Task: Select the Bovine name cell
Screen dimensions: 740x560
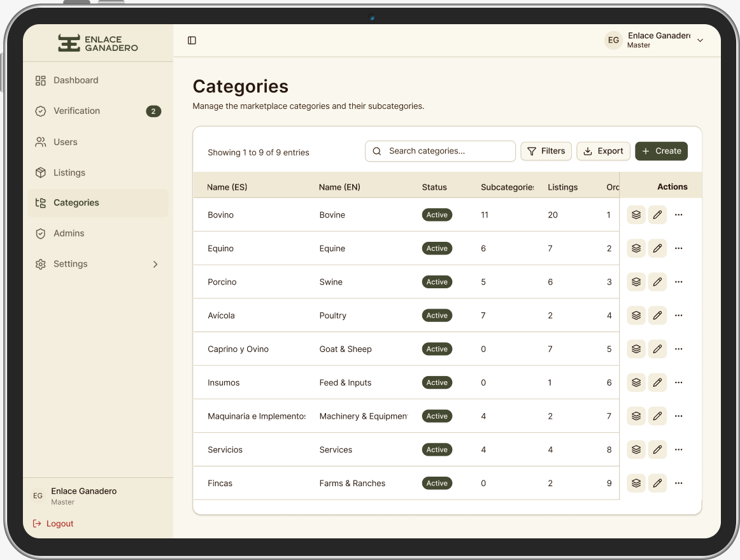Action: point(332,214)
